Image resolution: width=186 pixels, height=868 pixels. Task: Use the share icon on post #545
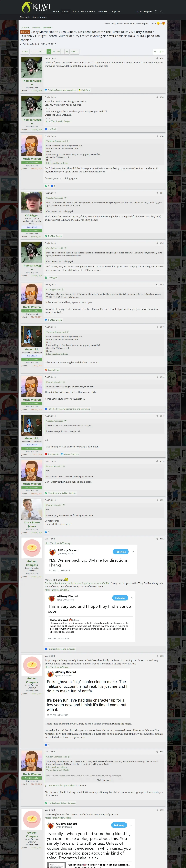click(x=157, y=243)
